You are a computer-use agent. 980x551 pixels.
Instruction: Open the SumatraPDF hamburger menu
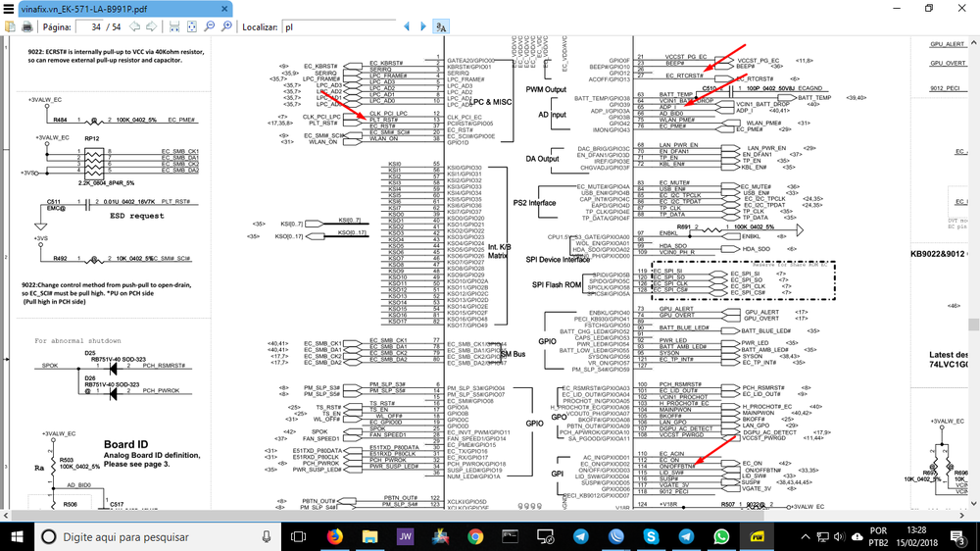pyautogui.click(x=9, y=8)
